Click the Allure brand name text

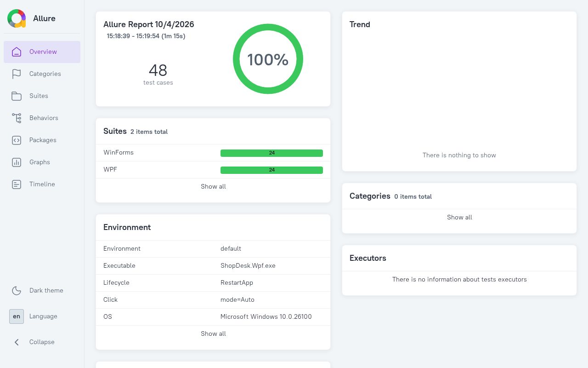(x=44, y=18)
